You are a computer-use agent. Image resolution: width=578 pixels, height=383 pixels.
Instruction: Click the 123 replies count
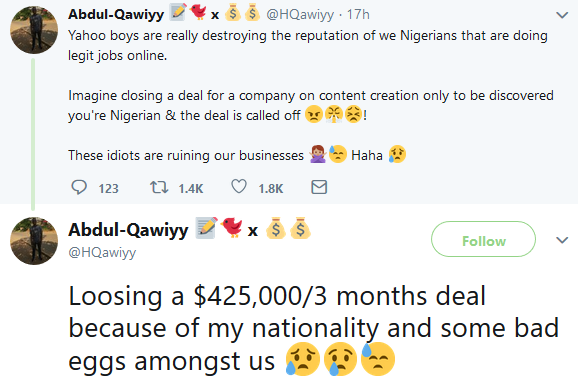point(108,189)
